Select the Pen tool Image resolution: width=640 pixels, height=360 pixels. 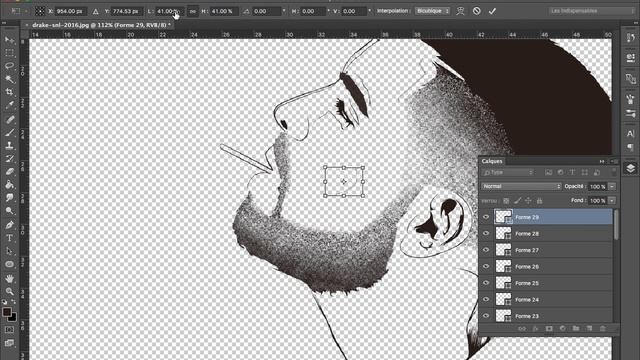pos(9,225)
